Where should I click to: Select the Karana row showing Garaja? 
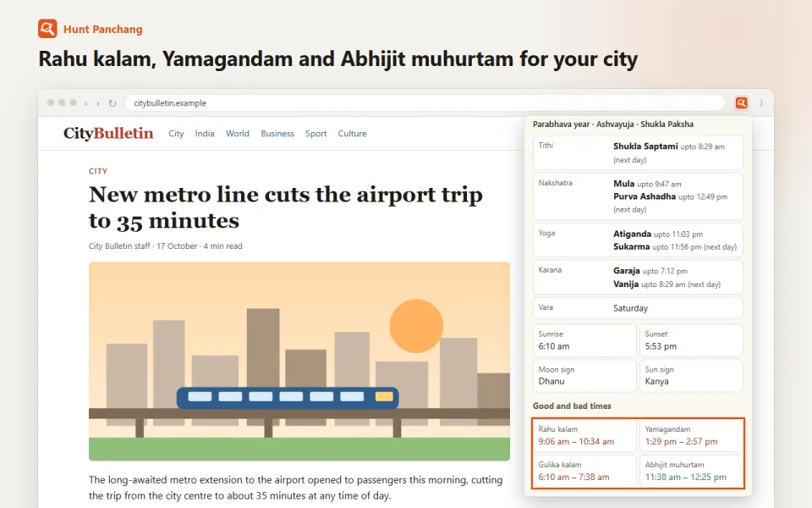[x=638, y=278]
